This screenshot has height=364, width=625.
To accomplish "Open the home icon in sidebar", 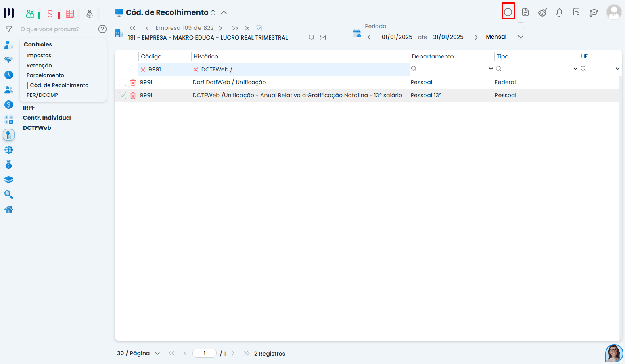I will pos(8,209).
